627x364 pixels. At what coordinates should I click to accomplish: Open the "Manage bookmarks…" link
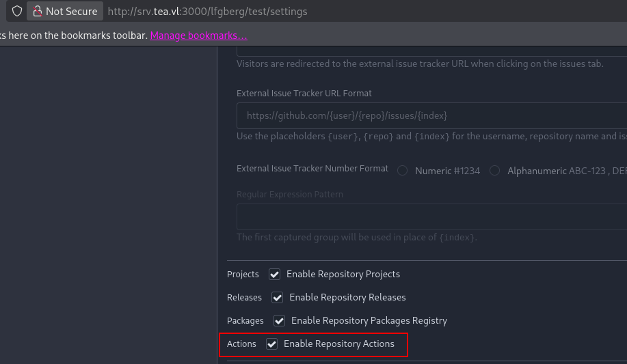coord(198,36)
